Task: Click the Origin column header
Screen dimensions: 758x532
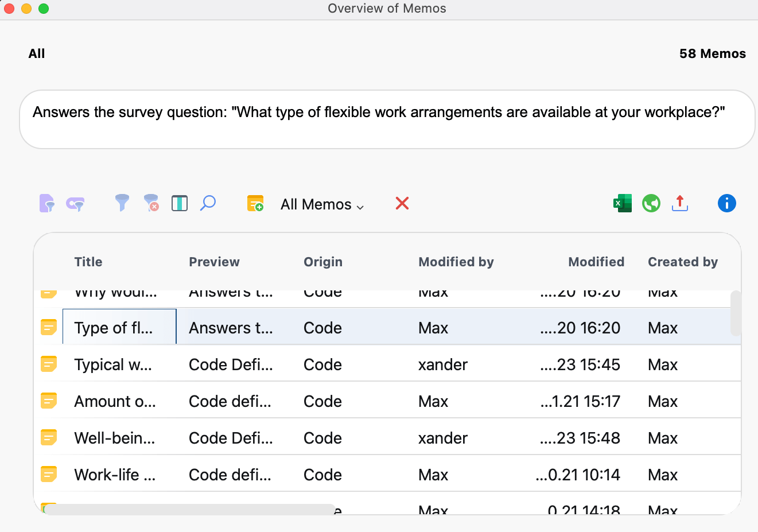Action: pyautogui.click(x=322, y=262)
